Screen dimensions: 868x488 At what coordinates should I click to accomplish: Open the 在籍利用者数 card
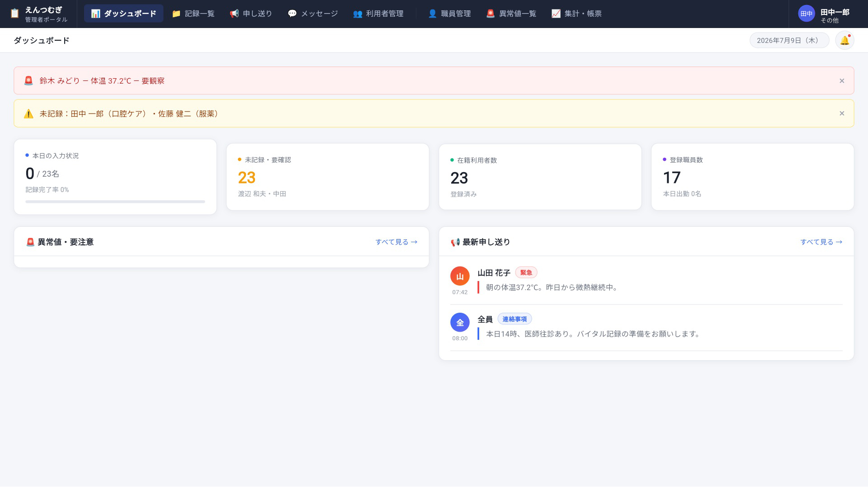(x=540, y=177)
